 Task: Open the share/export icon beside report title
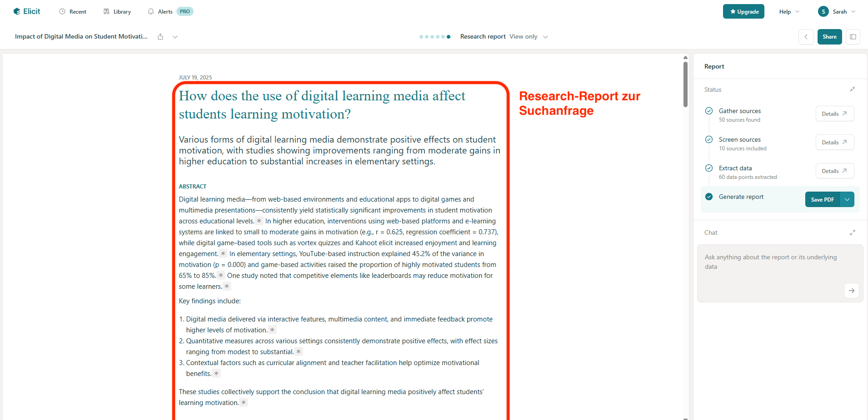click(160, 37)
